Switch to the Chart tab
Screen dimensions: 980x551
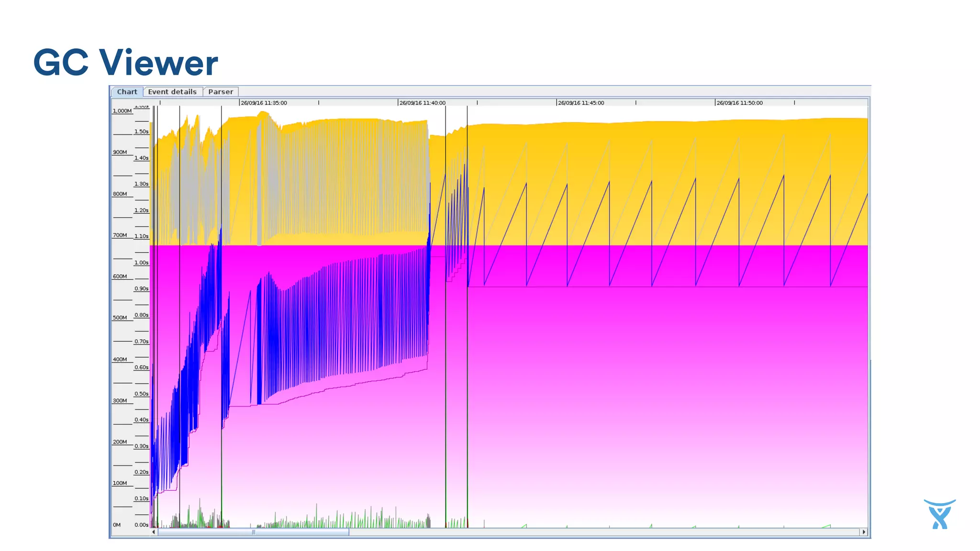click(127, 92)
